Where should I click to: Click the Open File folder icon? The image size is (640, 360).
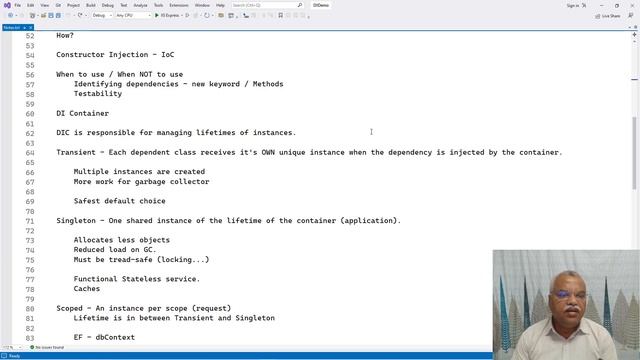click(x=43, y=15)
